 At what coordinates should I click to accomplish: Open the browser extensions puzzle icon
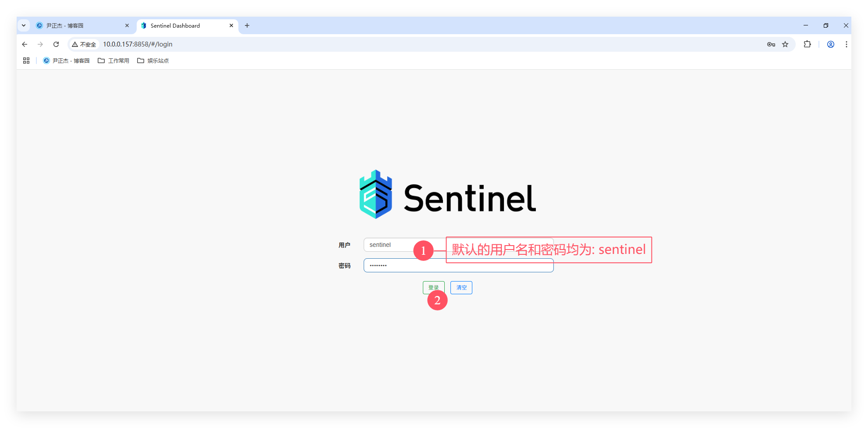(807, 44)
